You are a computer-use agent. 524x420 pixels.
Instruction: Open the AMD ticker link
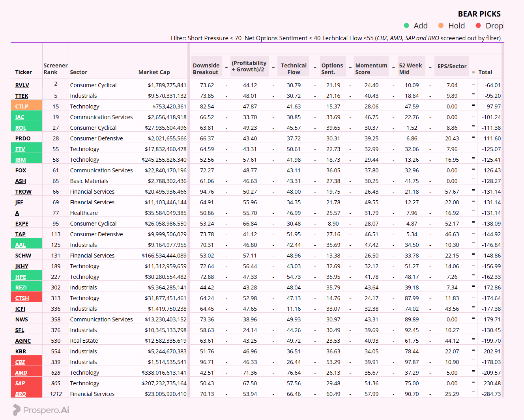click(x=21, y=373)
